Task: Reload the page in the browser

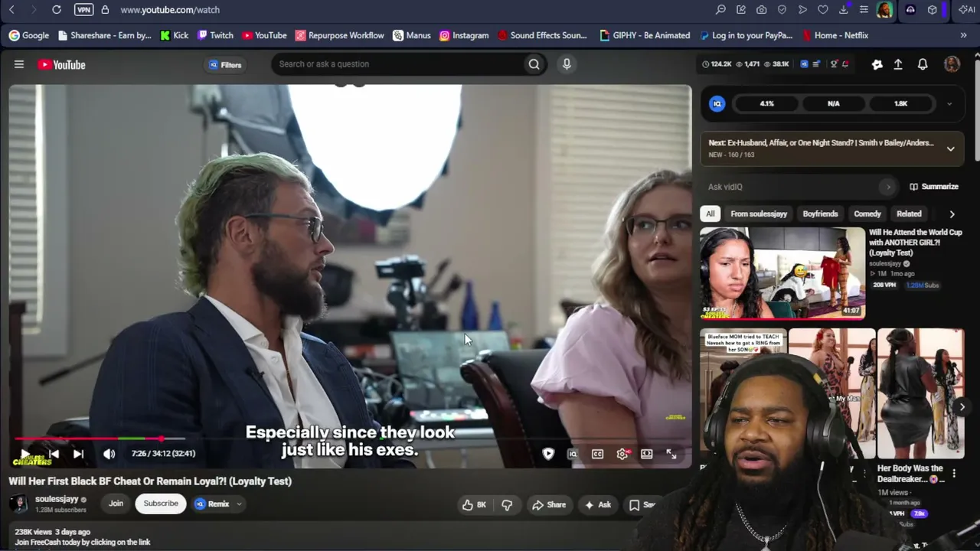Action: pos(57,10)
